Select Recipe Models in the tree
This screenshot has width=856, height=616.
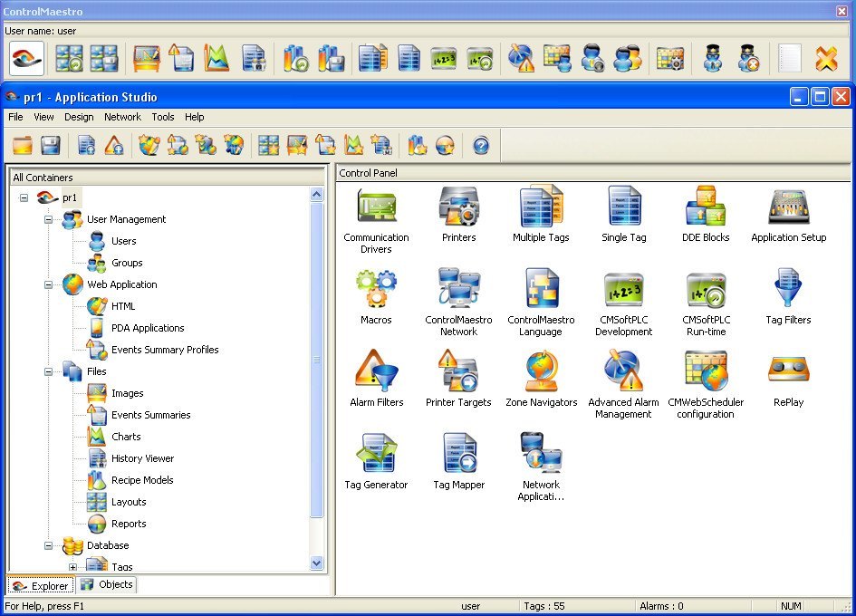[x=142, y=480]
